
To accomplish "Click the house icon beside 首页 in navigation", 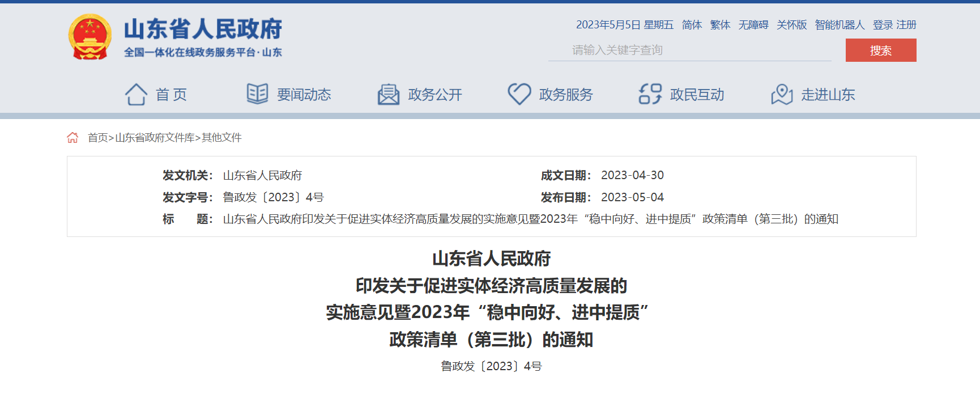I will click(136, 94).
